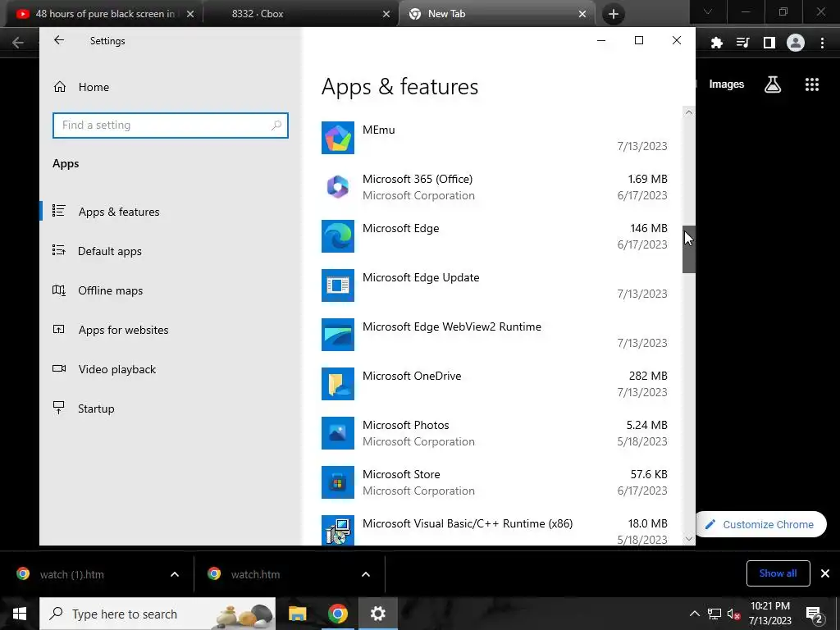840x630 pixels.
Task: Click the network tray icon
Action: coord(714,614)
